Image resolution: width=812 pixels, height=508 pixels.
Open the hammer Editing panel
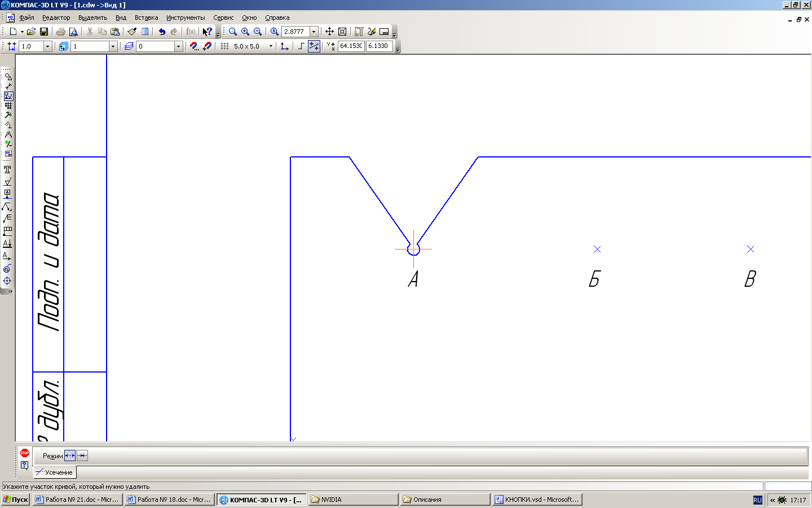coord(8,115)
